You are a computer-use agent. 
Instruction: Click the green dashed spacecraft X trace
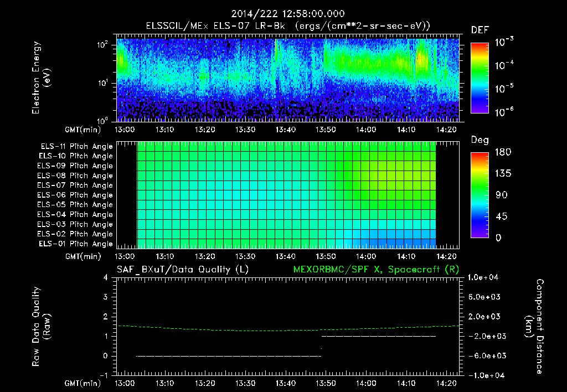coord(288,329)
